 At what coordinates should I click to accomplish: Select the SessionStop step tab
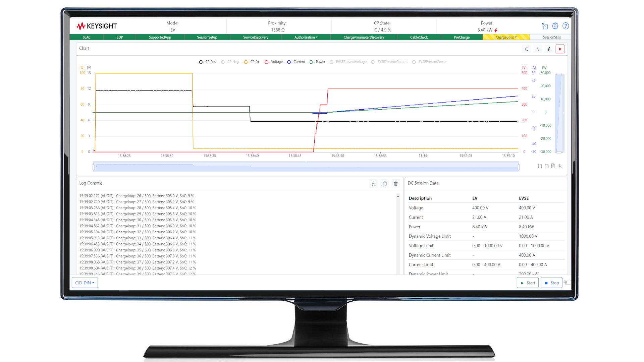551,37
